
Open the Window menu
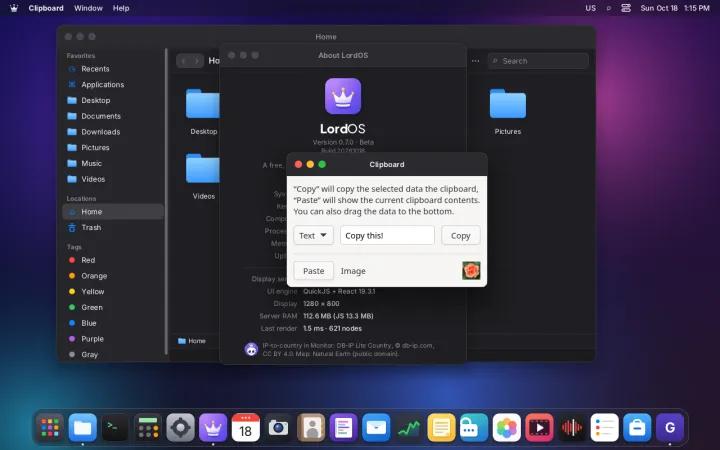[x=88, y=8]
